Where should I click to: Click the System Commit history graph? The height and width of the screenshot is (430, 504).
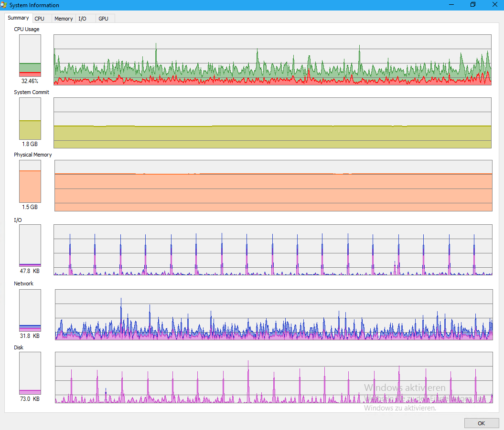click(272, 123)
